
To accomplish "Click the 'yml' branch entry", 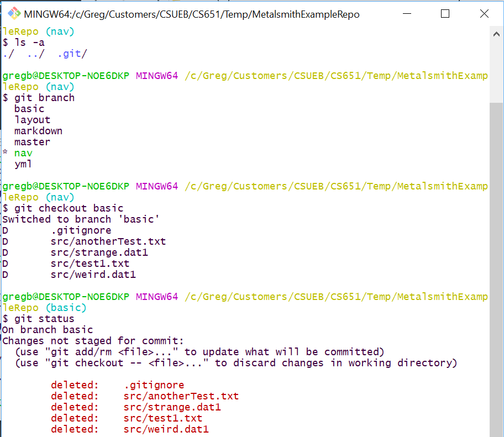I will (23, 164).
